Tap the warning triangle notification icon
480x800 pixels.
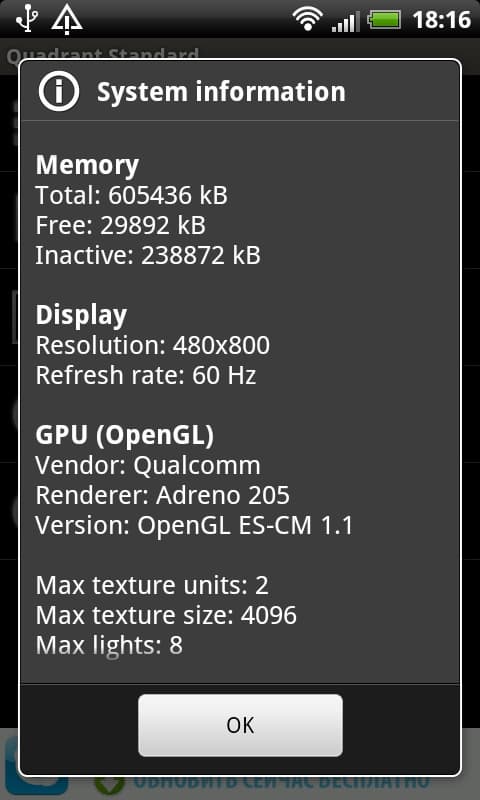(67, 19)
